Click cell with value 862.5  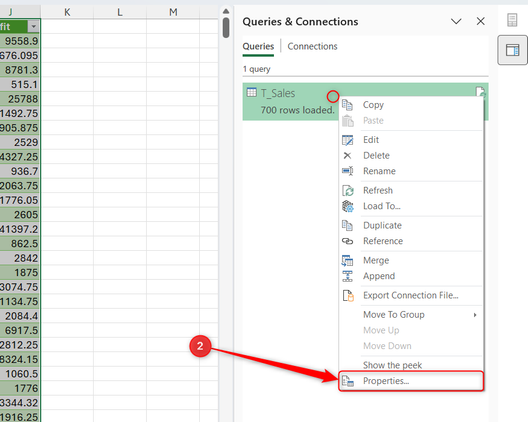click(20, 244)
